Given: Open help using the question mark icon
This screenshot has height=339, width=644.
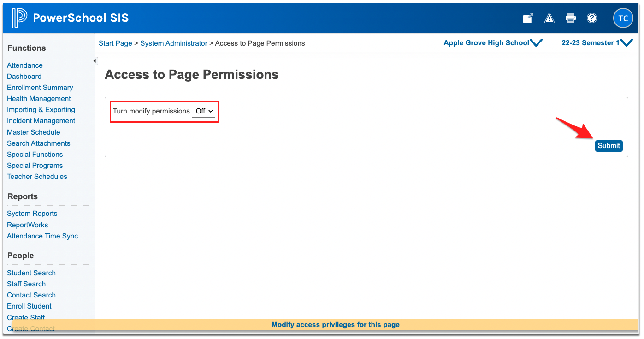Looking at the screenshot, I should pyautogui.click(x=592, y=18).
